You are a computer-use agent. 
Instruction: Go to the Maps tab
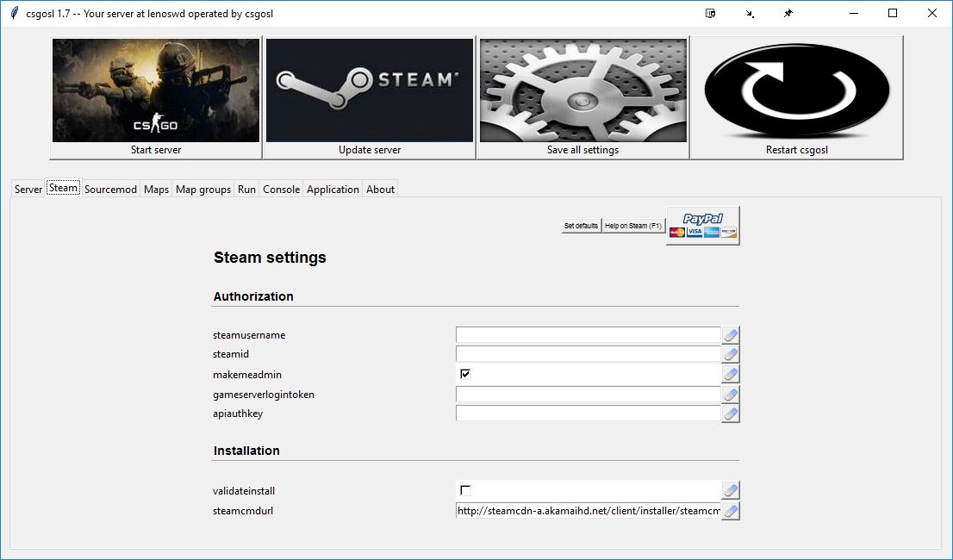tap(156, 189)
